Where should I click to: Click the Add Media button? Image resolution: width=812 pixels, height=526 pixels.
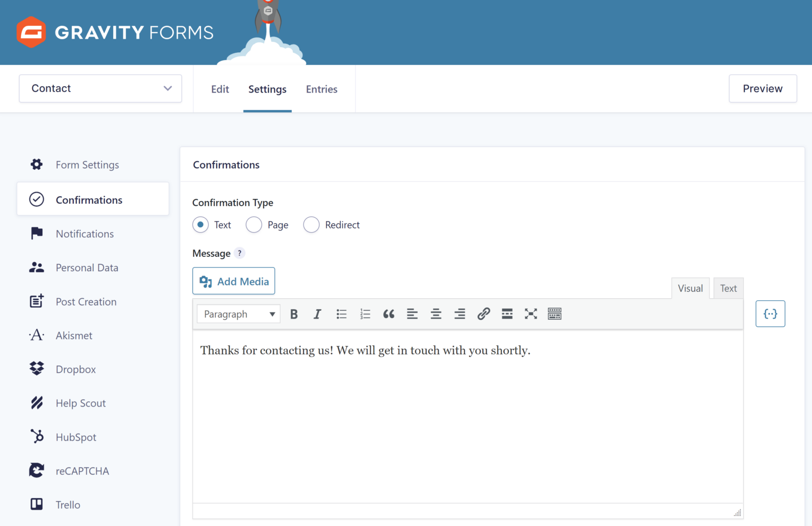tap(234, 281)
